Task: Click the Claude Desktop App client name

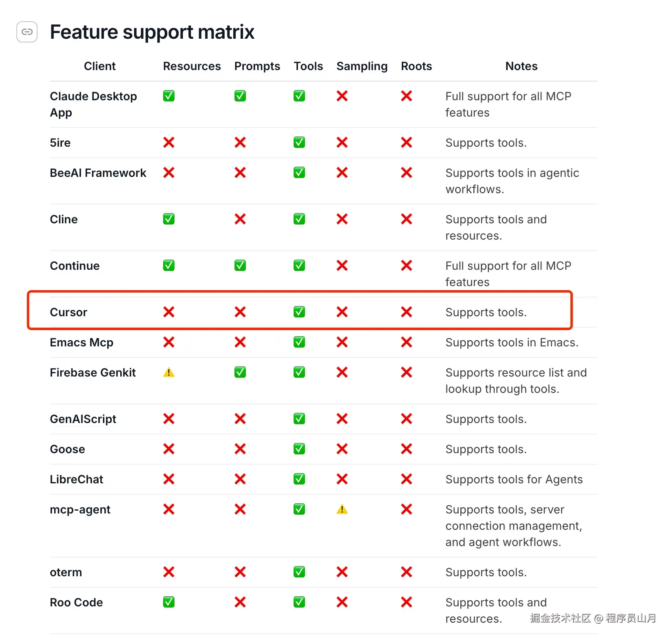Action: [x=93, y=104]
